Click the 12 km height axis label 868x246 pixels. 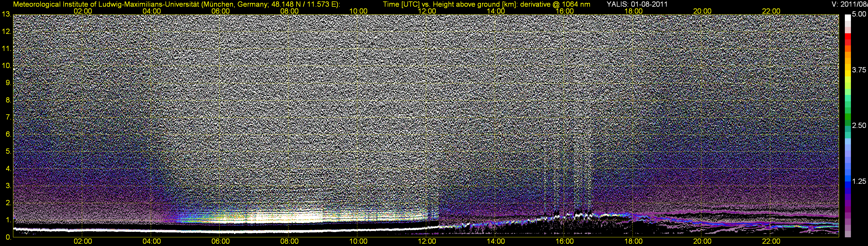point(7,32)
